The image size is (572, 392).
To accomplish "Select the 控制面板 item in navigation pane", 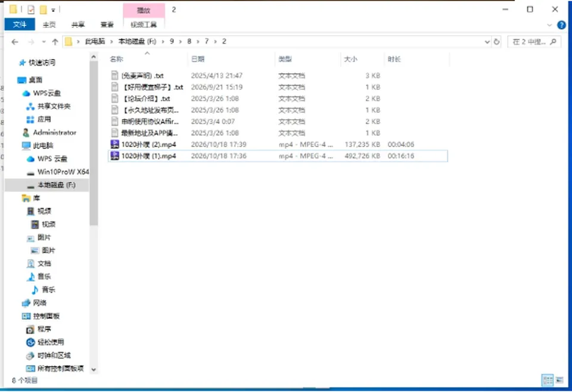I will pyautogui.click(x=46, y=316).
